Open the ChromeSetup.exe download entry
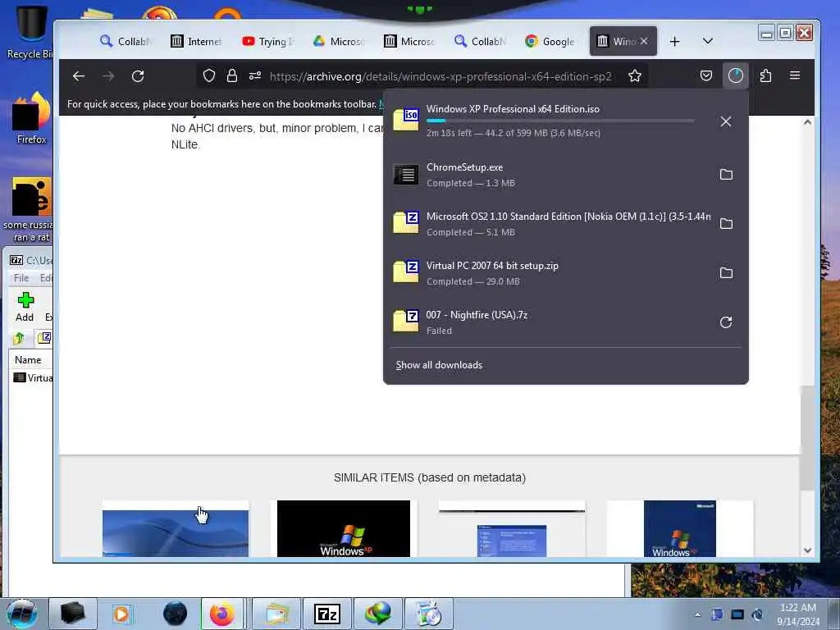 [x=549, y=175]
